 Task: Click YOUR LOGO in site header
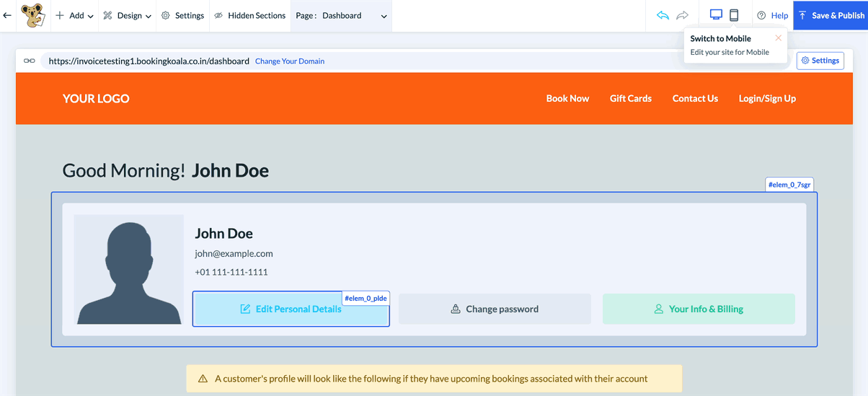[x=96, y=99]
